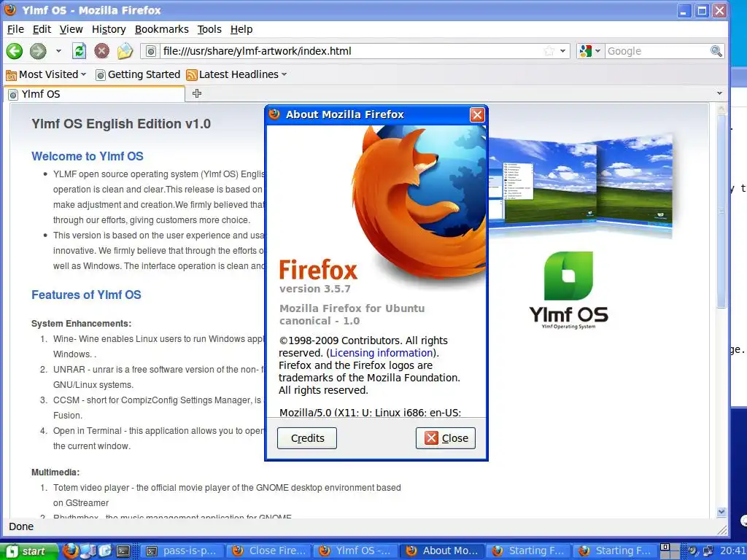747x560 pixels.
Task: Open the View menu
Action: 71,29
